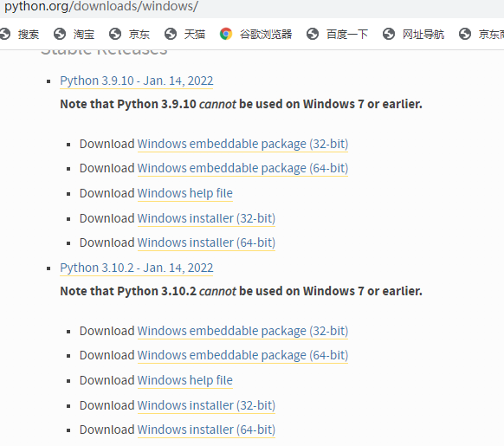This screenshot has width=504, height=446.
Task: Click the globe icon next to 网址导航
Action: pos(389,34)
